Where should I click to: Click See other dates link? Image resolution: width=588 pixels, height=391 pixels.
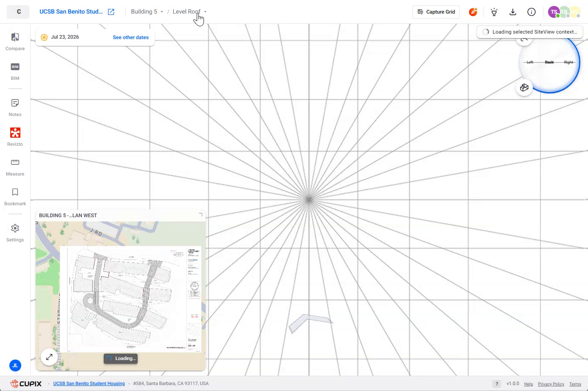131,37
